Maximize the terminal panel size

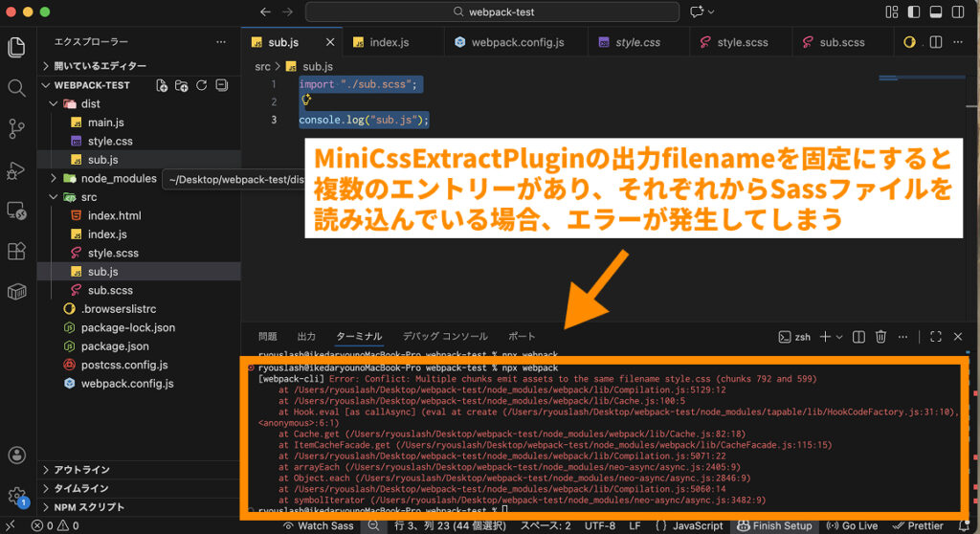click(x=936, y=337)
